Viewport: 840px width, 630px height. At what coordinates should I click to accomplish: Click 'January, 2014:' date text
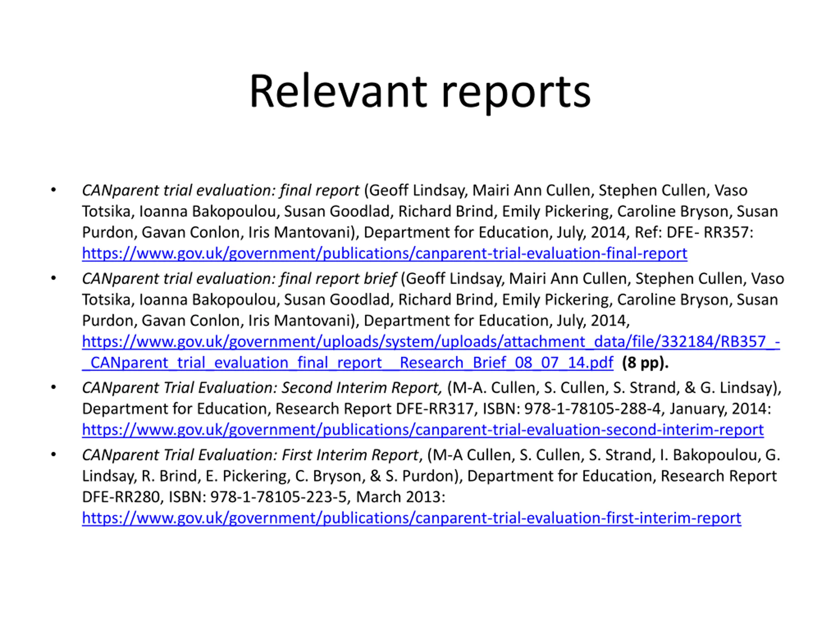[720, 409]
